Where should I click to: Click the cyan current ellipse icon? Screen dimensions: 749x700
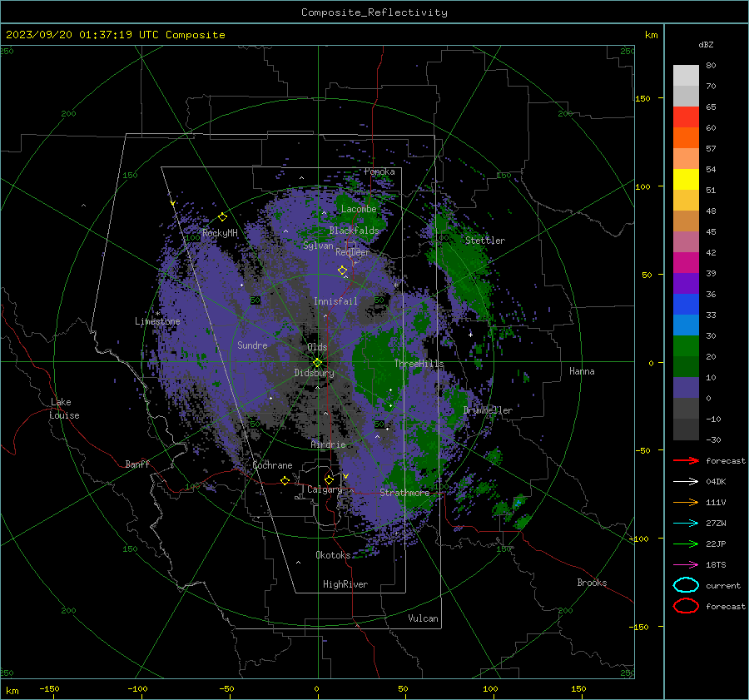[x=686, y=585]
